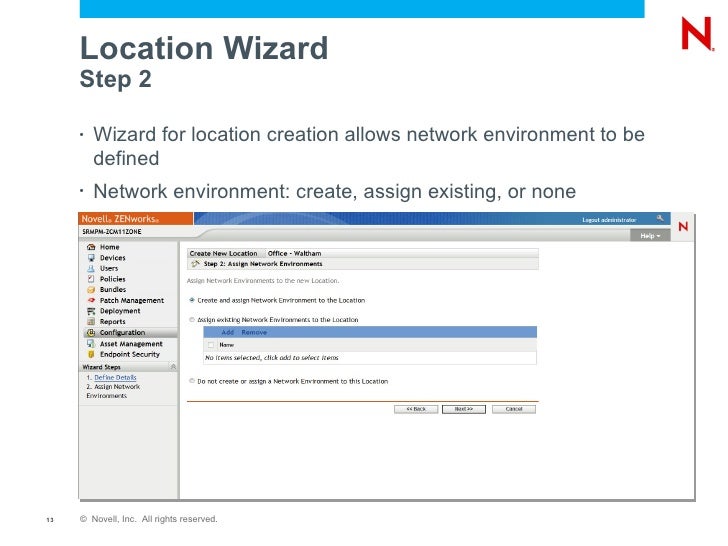Open the Define Details wizard step link
Image resolution: width=728 pixels, height=546 pixels.
pyautogui.click(x=115, y=377)
